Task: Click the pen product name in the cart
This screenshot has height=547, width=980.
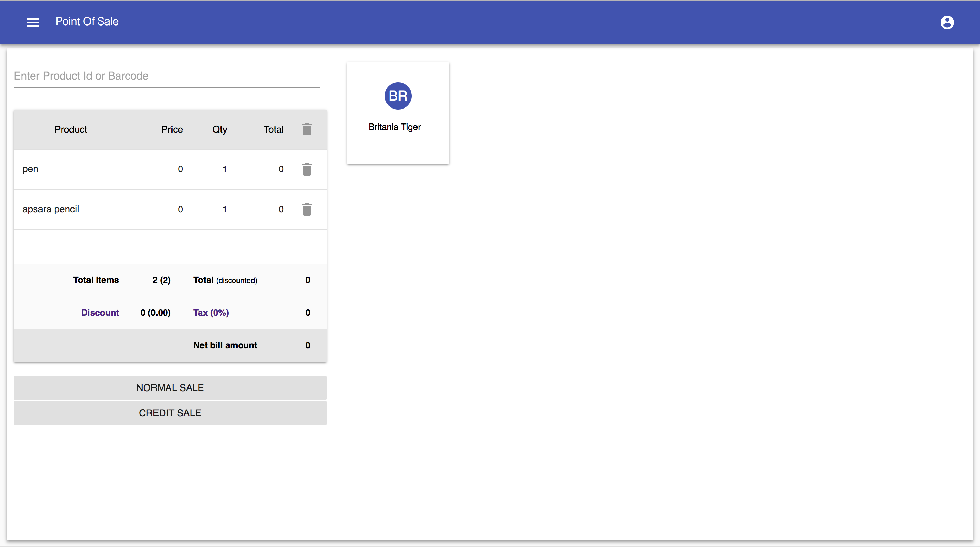Action: point(30,169)
